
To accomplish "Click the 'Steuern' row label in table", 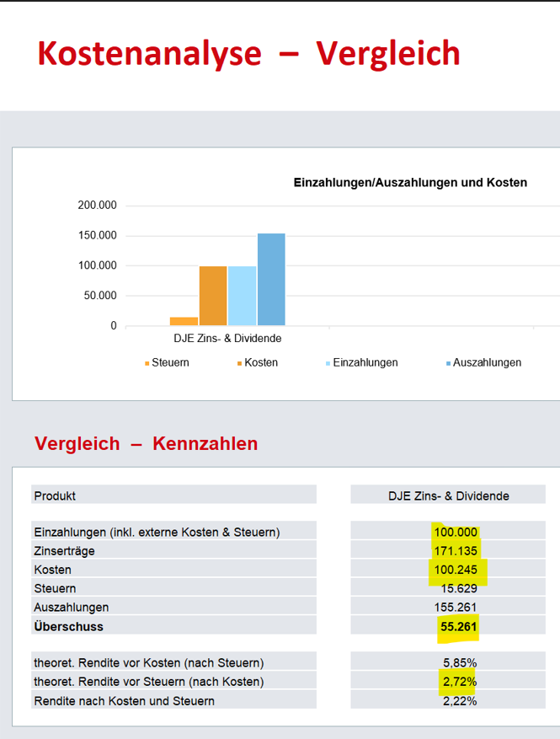I will pyautogui.click(x=55, y=588).
